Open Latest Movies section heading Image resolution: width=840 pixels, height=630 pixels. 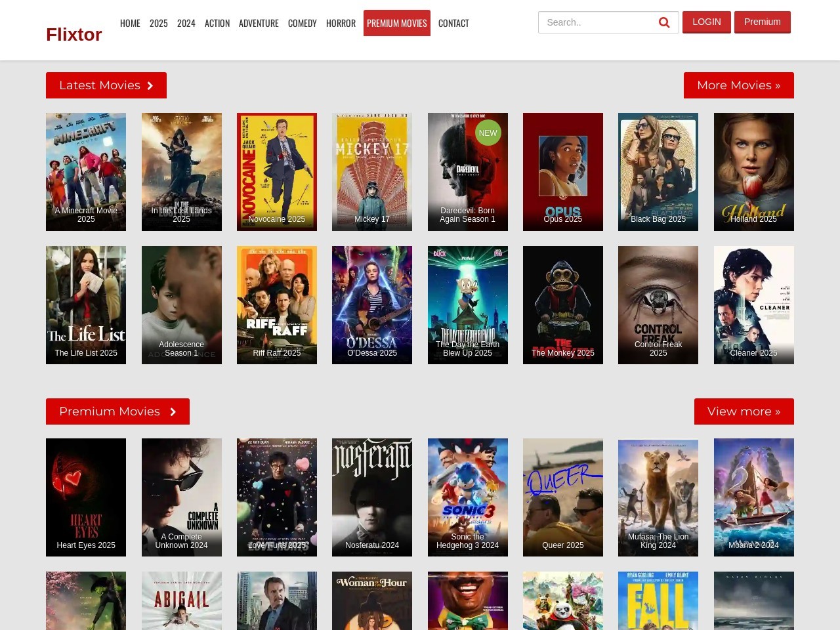[106, 85]
